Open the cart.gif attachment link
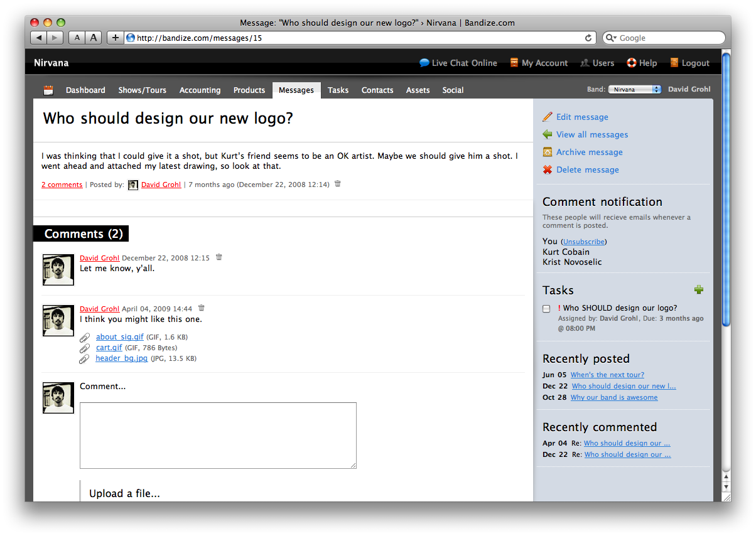 pyautogui.click(x=109, y=348)
